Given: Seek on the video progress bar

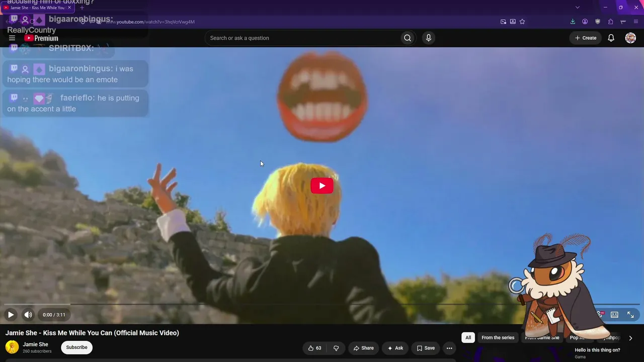Looking at the screenshot, I should [x=322, y=305].
